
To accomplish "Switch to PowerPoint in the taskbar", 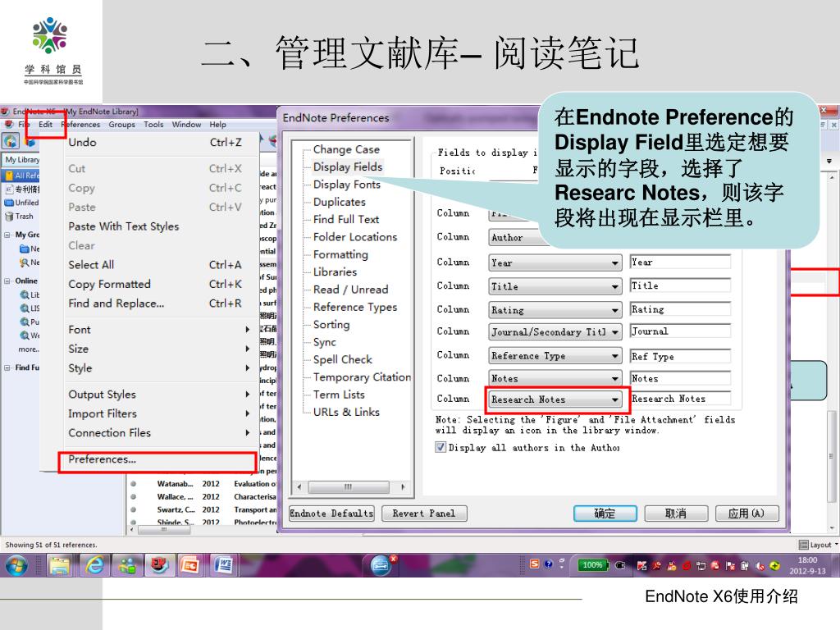I will (190, 566).
